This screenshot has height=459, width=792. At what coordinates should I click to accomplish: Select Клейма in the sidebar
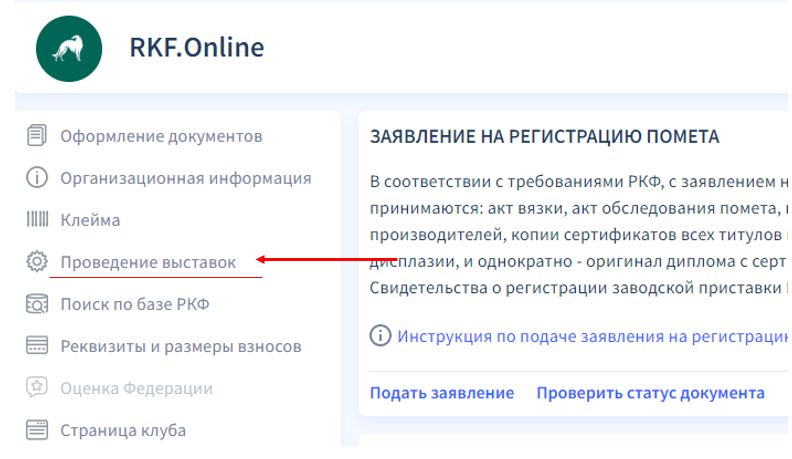point(90,220)
